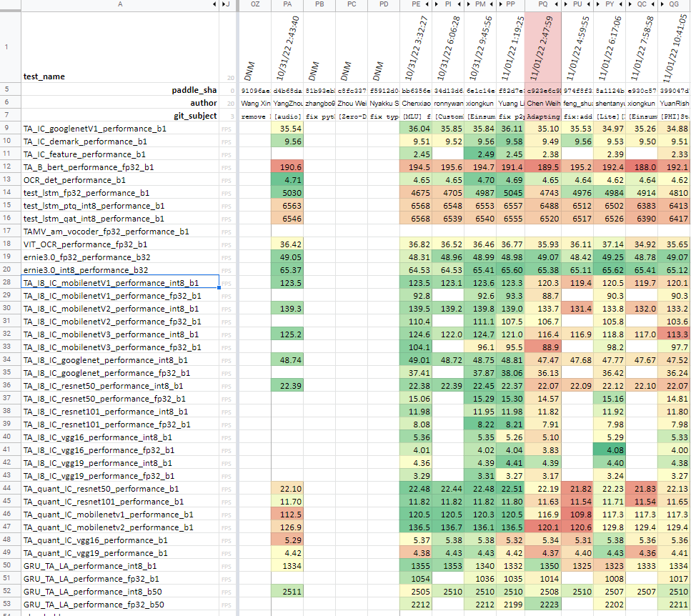Image resolution: width=691 pixels, height=616 pixels.
Task: Select TA_B_bert_performance_fp32_b1 test name cell
Action: coord(120,167)
